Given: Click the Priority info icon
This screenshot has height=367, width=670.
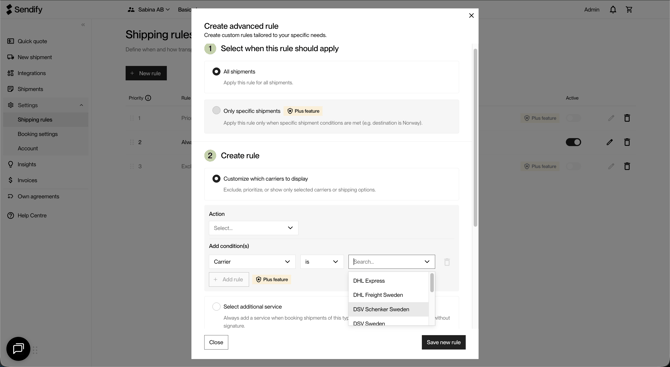Looking at the screenshot, I should pos(148,98).
